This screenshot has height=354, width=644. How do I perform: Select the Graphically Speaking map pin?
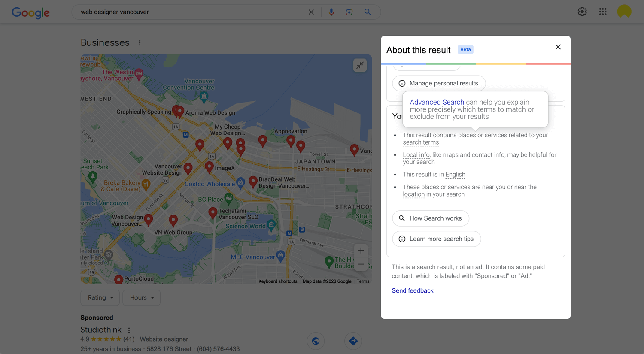(176, 111)
